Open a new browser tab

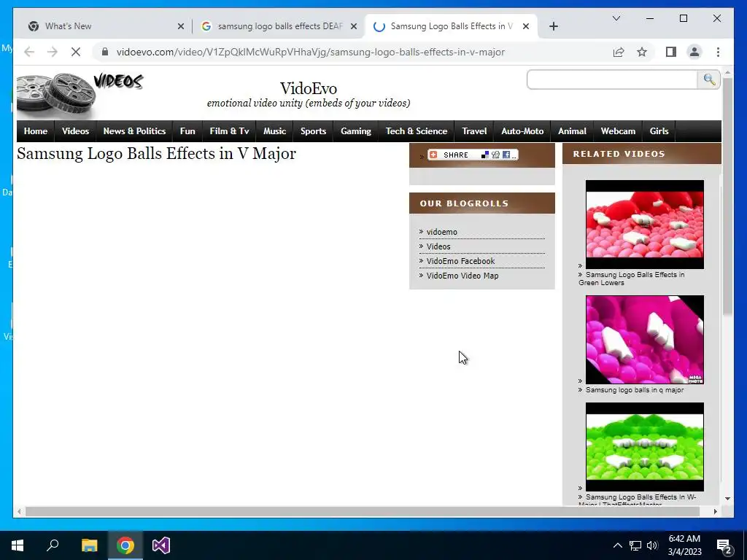tap(553, 26)
